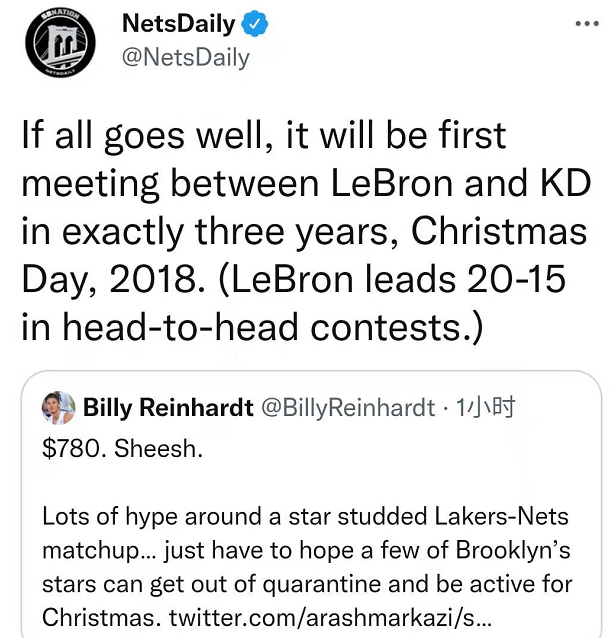The image size is (611, 638).
Task: Open the three-dot more options menu
Action: pyautogui.click(x=587, y=24)
